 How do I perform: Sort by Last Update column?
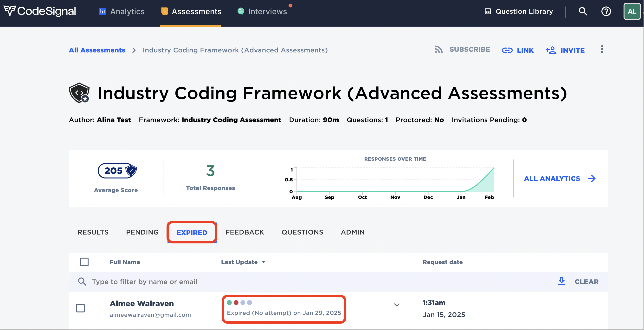click(243, 262)
